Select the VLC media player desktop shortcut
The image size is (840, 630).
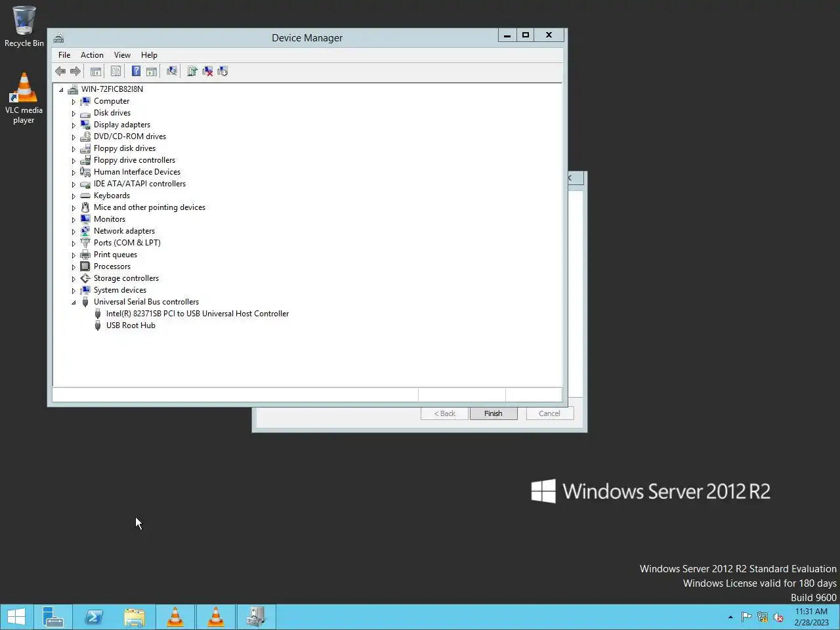click(24, 98)
